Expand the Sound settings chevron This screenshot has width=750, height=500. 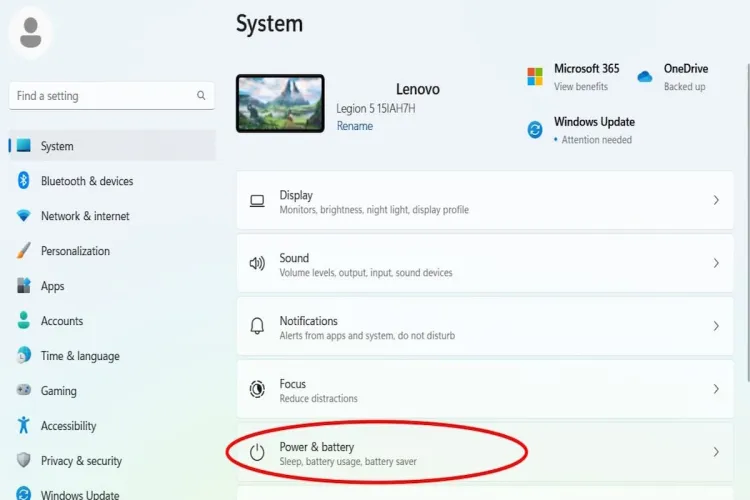(x=716, y=263)
